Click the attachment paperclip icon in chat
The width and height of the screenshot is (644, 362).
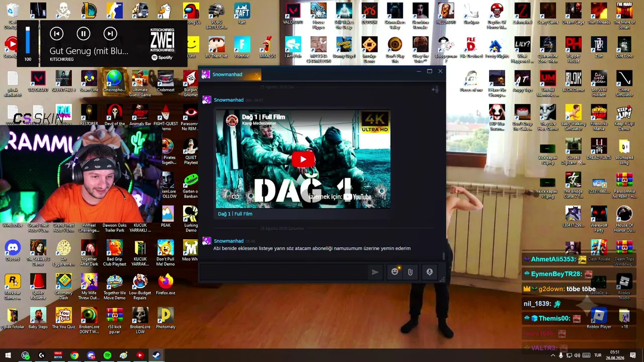[410, 272]
